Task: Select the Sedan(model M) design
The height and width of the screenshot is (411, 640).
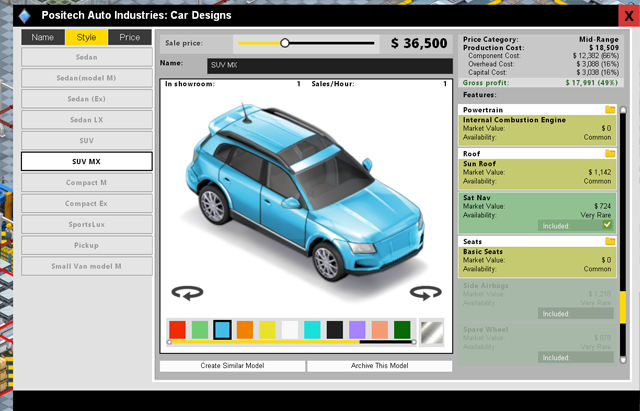Action: (x=87, y=78)
